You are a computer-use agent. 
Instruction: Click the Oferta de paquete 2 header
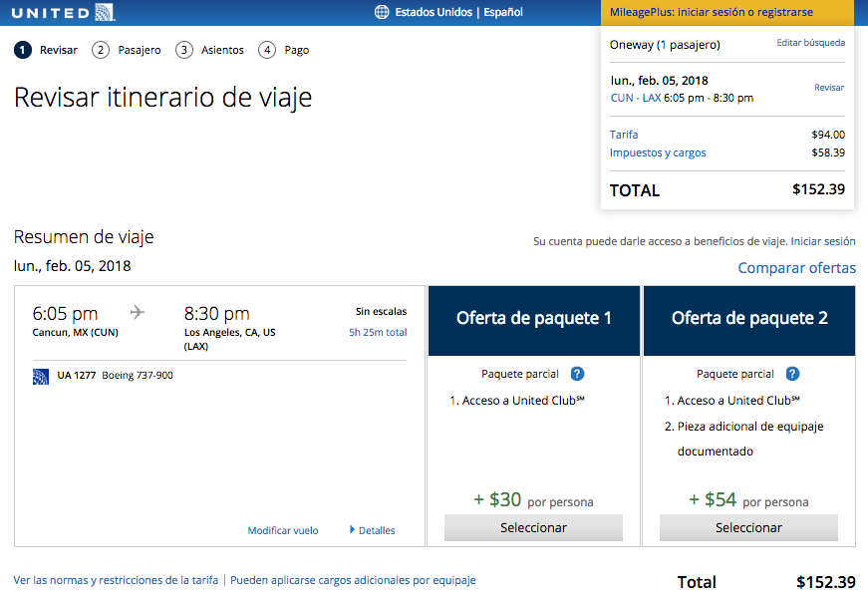749,321
